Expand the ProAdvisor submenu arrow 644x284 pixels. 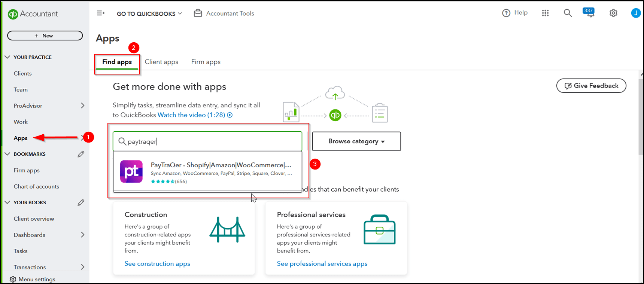pos(83,106)
